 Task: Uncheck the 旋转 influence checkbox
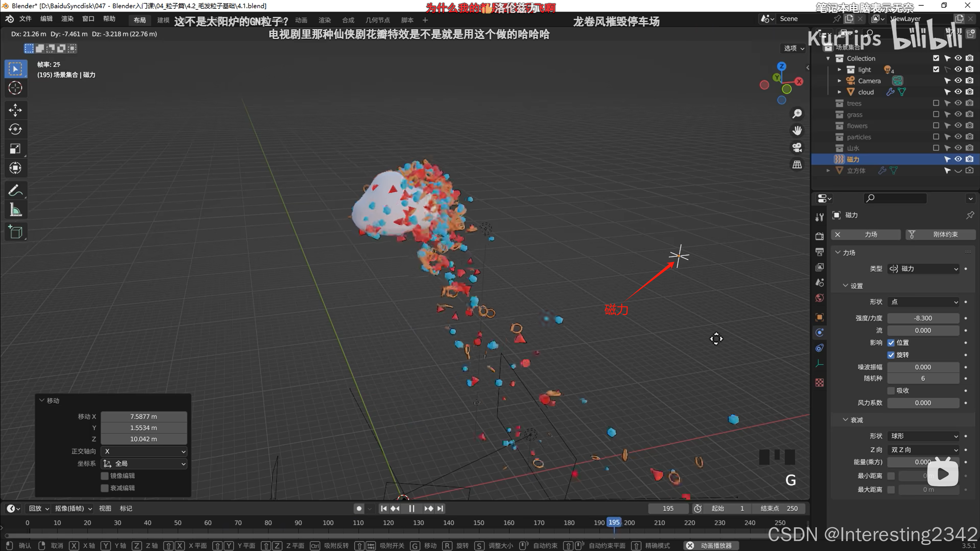click(x=891, y=355)
